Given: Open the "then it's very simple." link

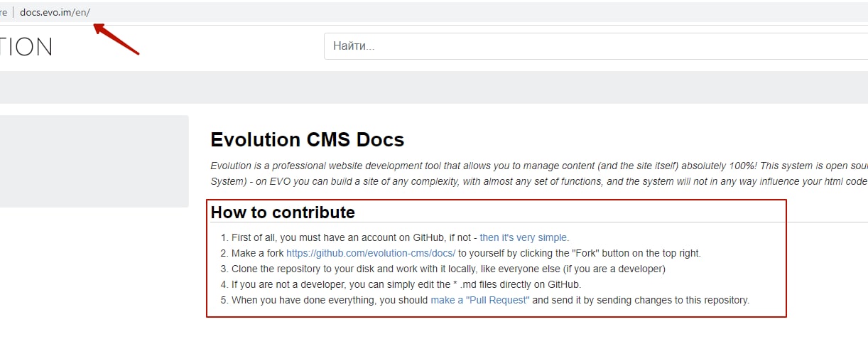Looking at the screenshot, I should point(524,237).
